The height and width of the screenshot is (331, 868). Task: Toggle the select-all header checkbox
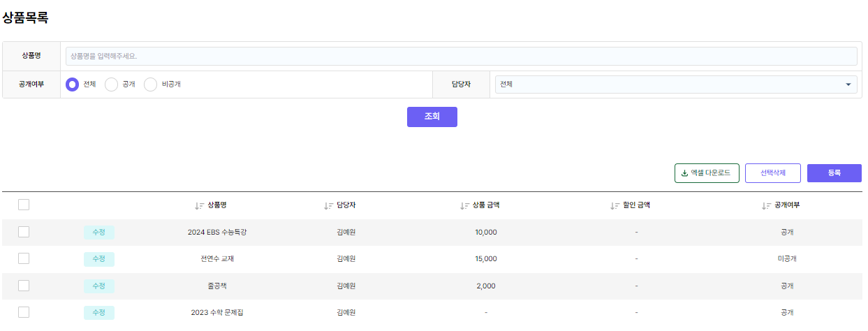pyautogui.click(x=24, y=205)
